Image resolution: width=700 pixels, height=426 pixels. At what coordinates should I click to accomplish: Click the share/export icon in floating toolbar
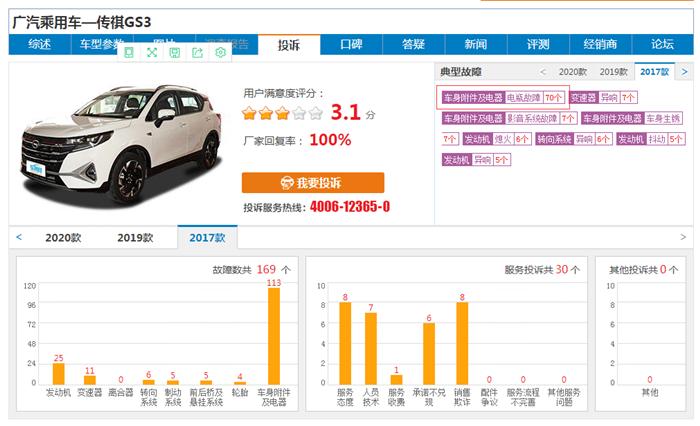click(x=197, y=53)
